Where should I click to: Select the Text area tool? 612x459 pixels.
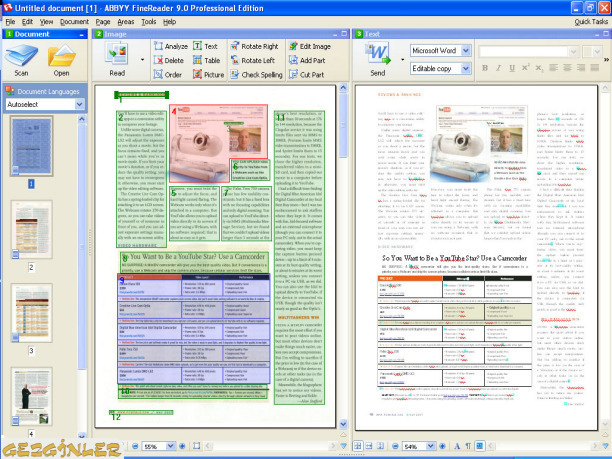click(205, 46)
